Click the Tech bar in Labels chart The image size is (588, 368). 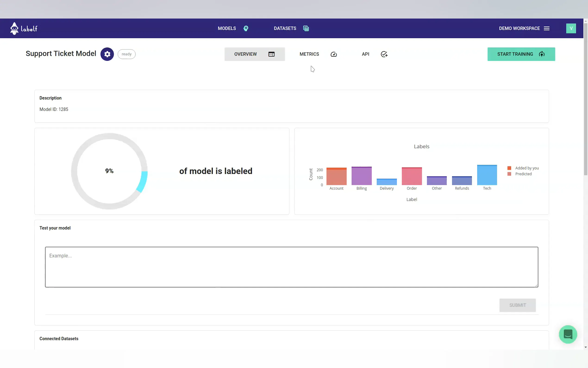[x=487, y=175]
